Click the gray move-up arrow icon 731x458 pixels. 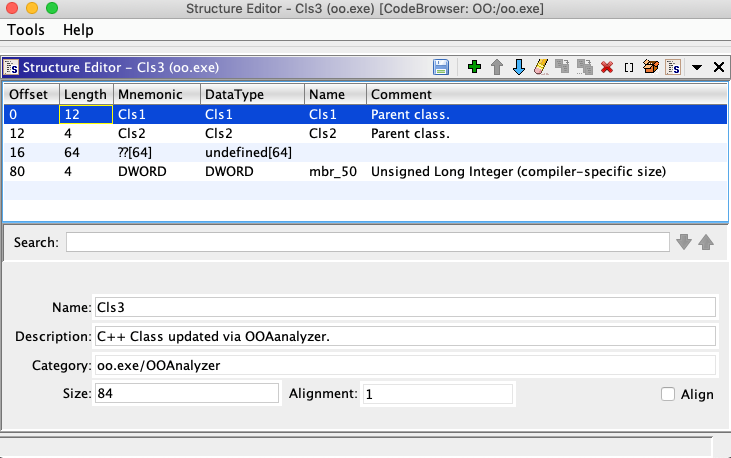pos(496,67)
